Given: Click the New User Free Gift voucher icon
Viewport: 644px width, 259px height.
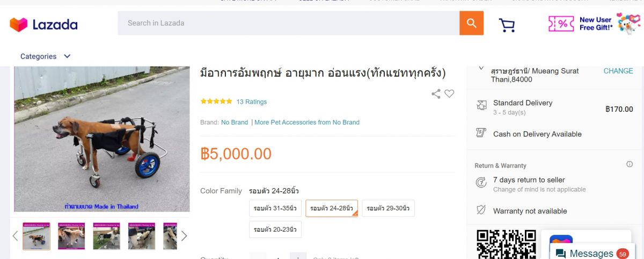Looking at the screenshot, I should [561, 23].
